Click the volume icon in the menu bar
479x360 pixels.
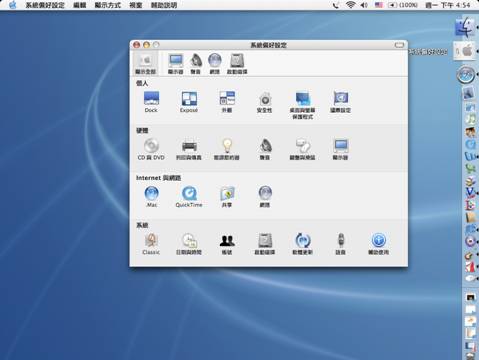pos(364,5)
